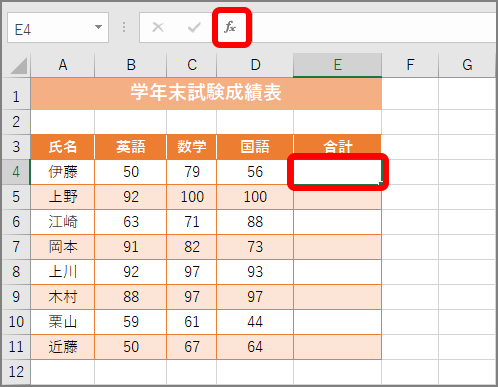Viewport: 498px width, 387px height.
Task: Click the 数学 header cell
Action: [192, 147]
